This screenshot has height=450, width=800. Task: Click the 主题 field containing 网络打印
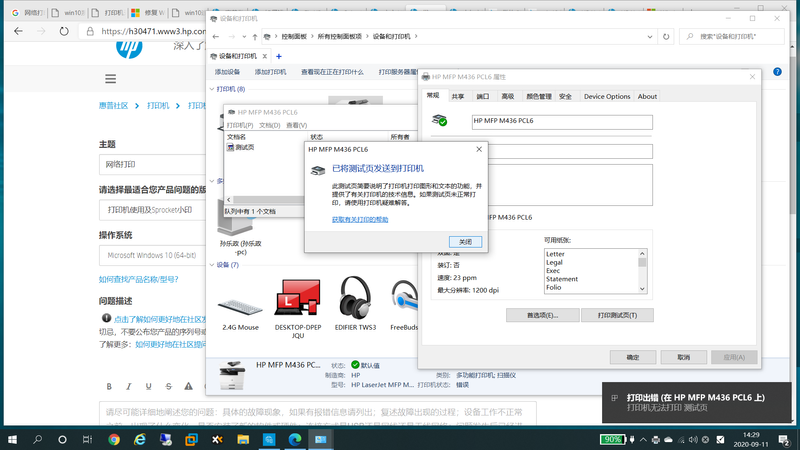tap(152, 165)
